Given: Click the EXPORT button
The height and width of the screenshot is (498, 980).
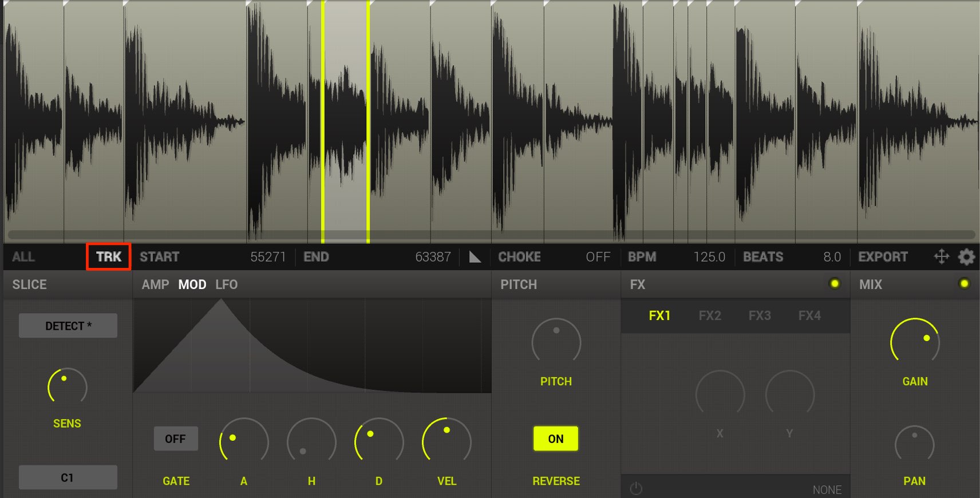Looking at the screenshot, I should coord(883,257).
